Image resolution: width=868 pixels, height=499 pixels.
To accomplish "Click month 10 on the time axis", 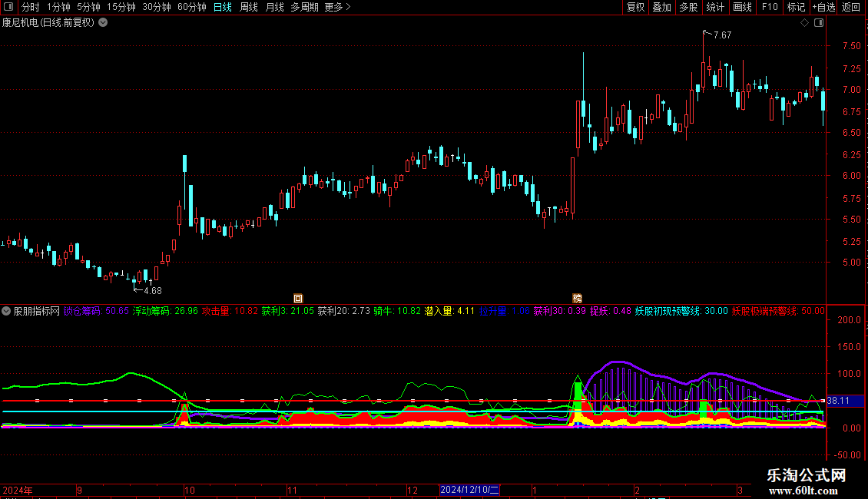I will (x=190, y=491).
